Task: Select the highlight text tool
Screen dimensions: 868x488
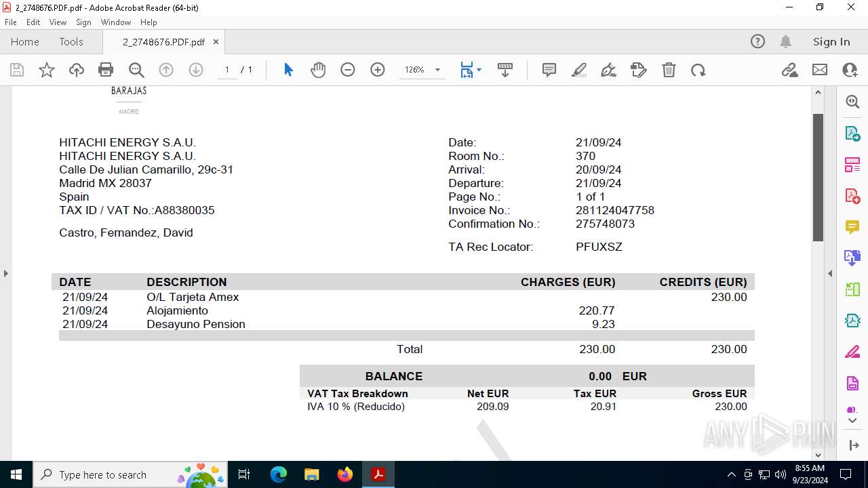Action: click(x=579, y=70)
